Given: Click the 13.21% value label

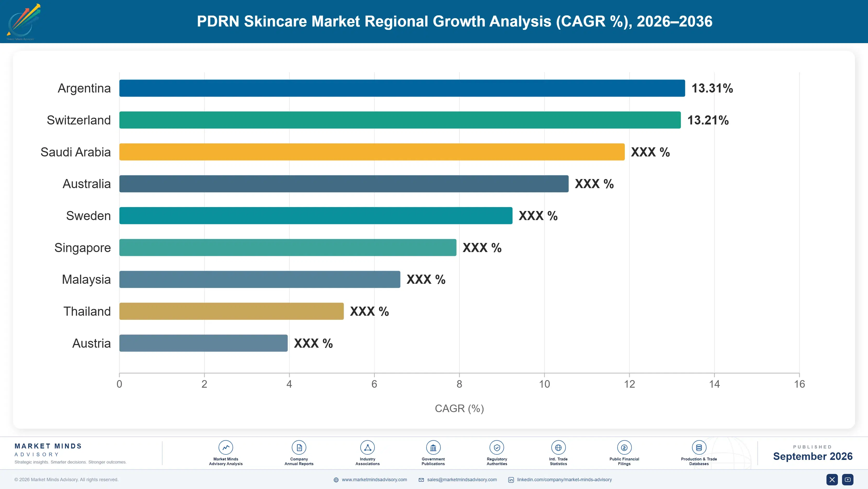Looking at the screenshot, I should [x=708, y=120].
